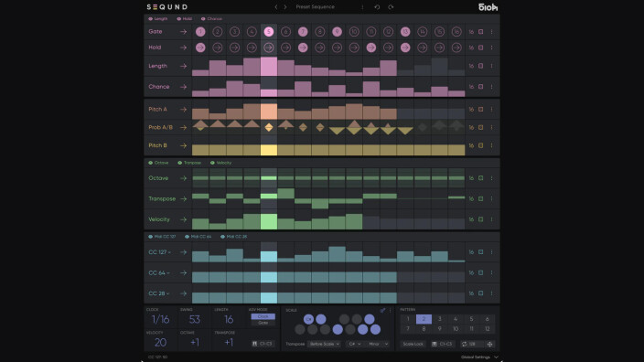Click the Velocity value 20
Viewport: 644px width, 362px height.
160,342
